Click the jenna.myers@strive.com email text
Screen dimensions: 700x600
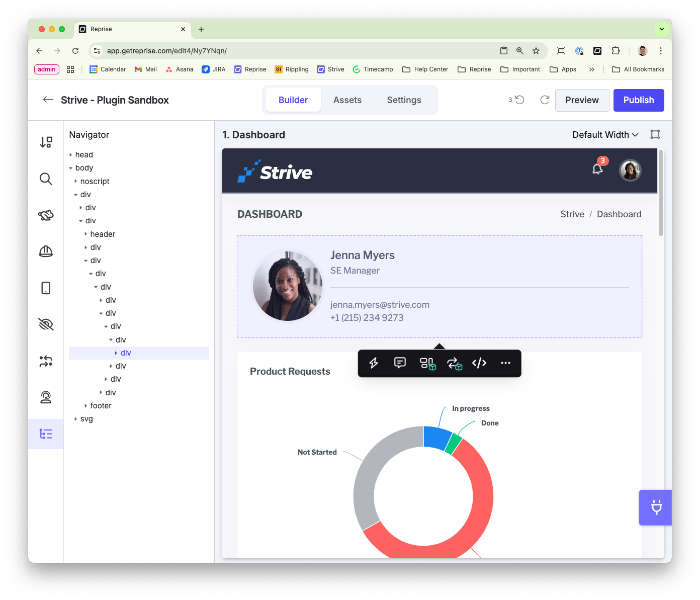coord(380,305)
